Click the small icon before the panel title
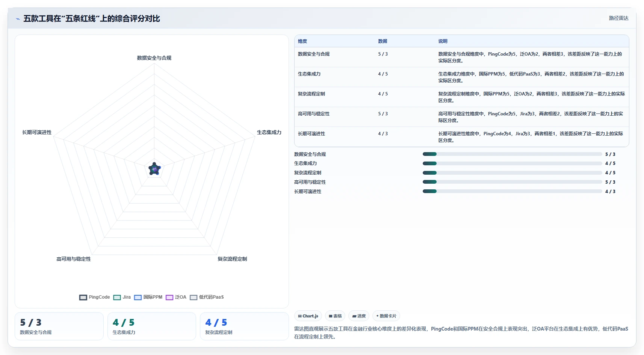The height and width of the screenshot is (355, 644). (x=18, y=19)
